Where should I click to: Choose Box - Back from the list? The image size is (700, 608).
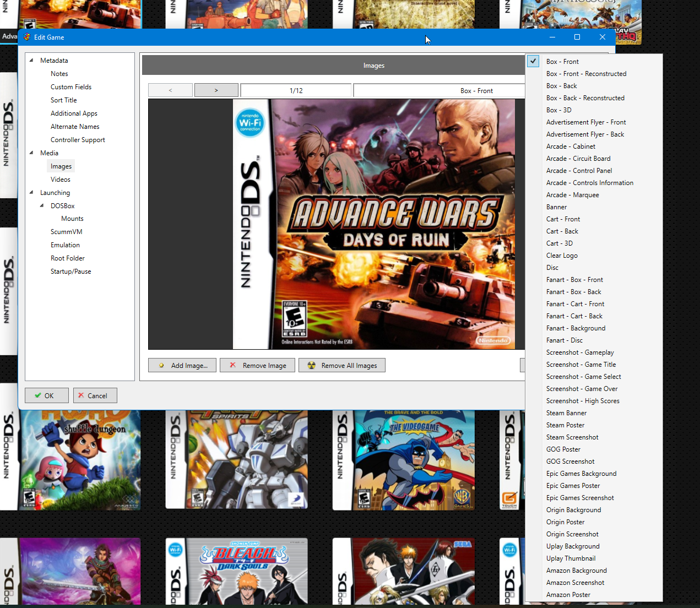pos(594,86)
